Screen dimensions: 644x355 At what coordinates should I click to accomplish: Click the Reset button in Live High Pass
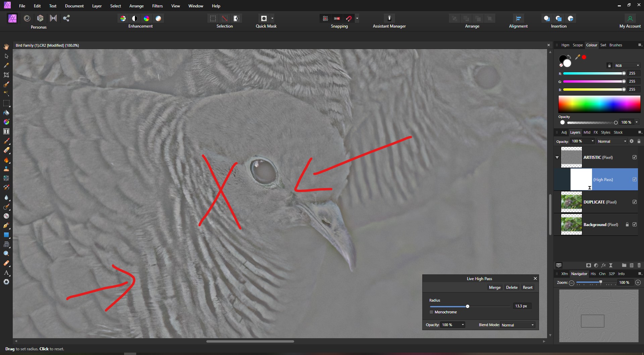pyautogui.click(x=528, y=287)
